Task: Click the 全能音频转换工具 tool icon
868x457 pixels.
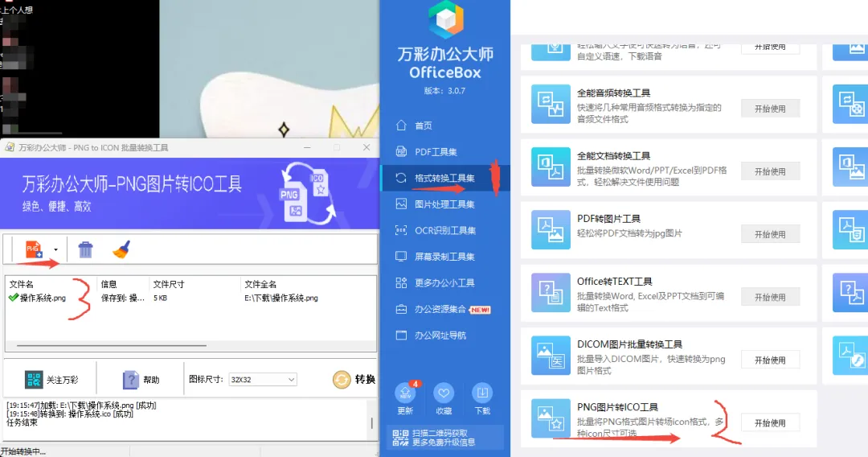Action: 551,104
